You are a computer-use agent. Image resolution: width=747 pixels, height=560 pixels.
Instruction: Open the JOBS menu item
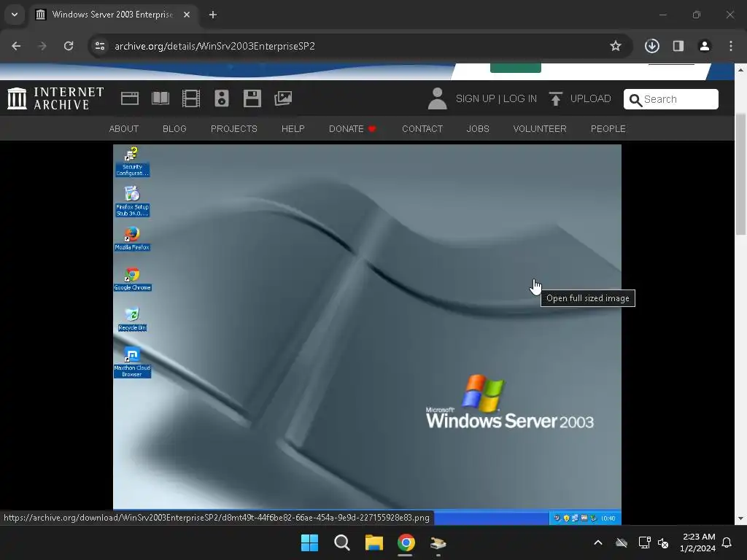(478, 128)
